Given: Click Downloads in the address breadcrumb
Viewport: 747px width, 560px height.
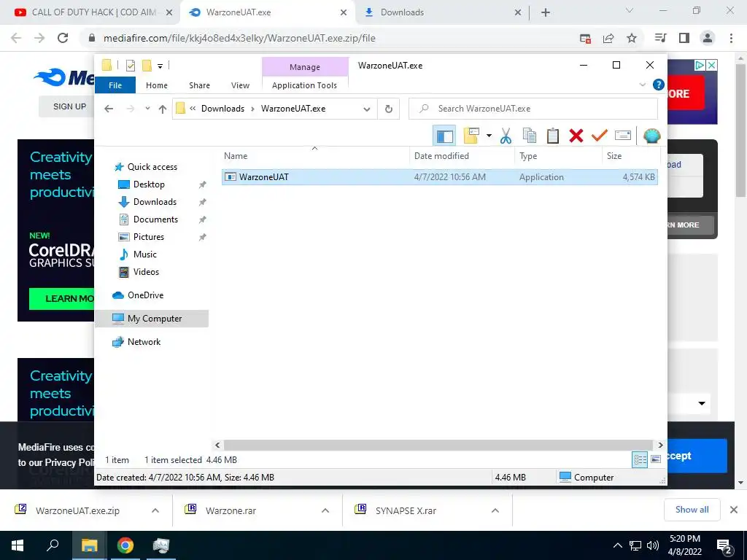Looking at the screenshot, I should (222, 109).
